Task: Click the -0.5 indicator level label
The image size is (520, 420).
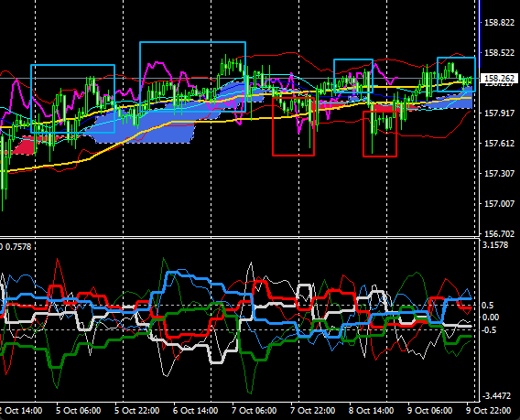Action: tap(490, 329)
